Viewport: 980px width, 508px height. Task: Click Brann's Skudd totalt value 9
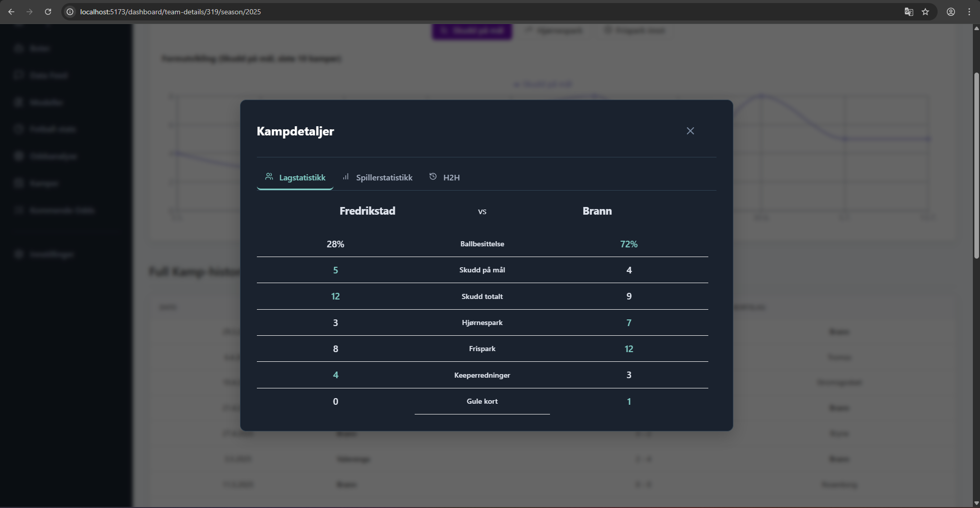[x=629, y=296]
